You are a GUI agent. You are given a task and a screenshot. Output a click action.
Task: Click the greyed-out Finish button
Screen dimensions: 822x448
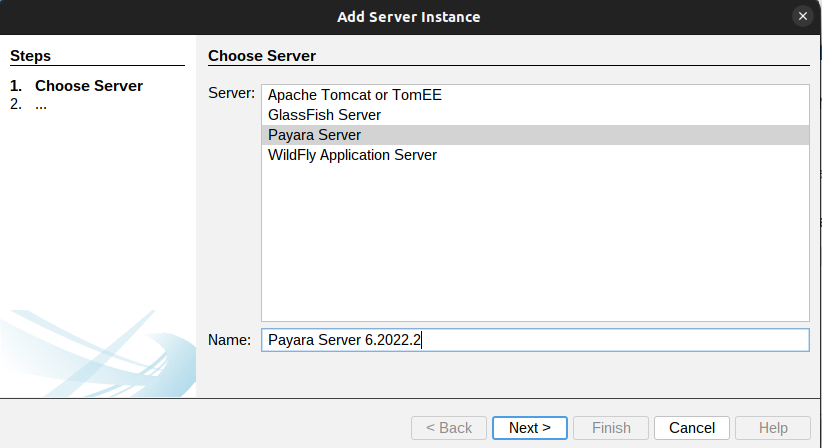tap(611, 428)
